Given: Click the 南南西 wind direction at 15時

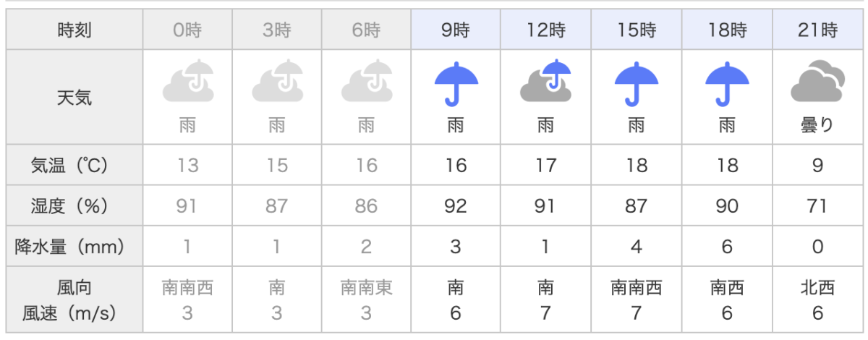Looking at the screenshot, I should 636,289.
